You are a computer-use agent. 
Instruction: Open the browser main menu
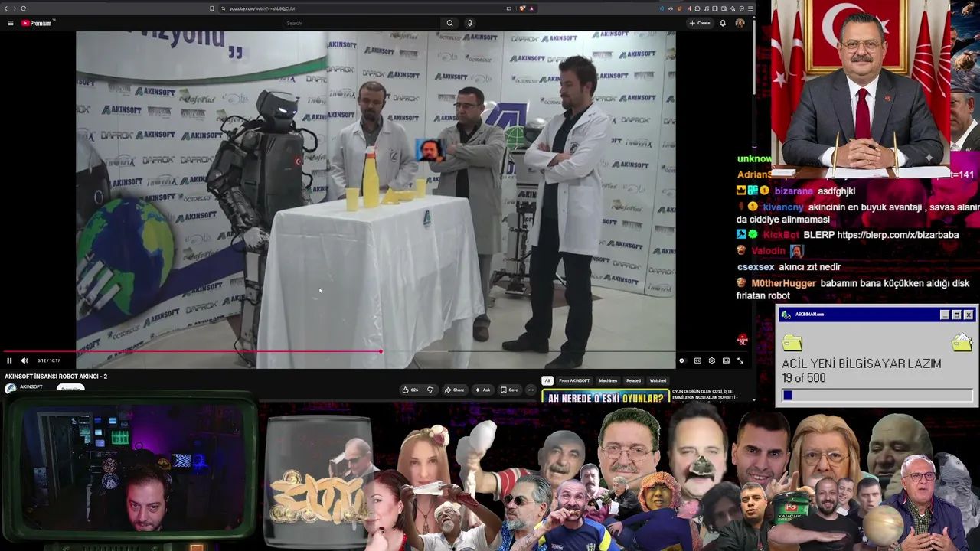click(x=750, y=8)
